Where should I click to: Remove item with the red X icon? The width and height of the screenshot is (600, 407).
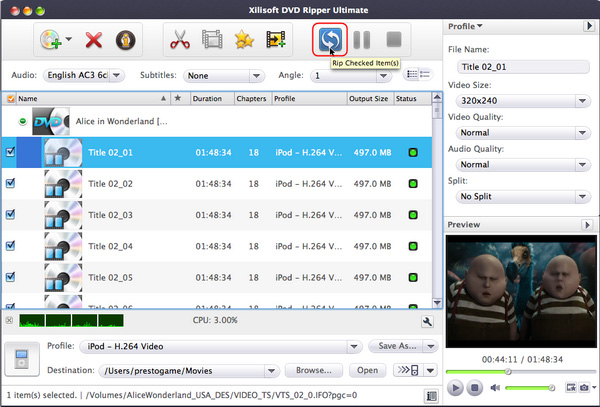[94, 40]
